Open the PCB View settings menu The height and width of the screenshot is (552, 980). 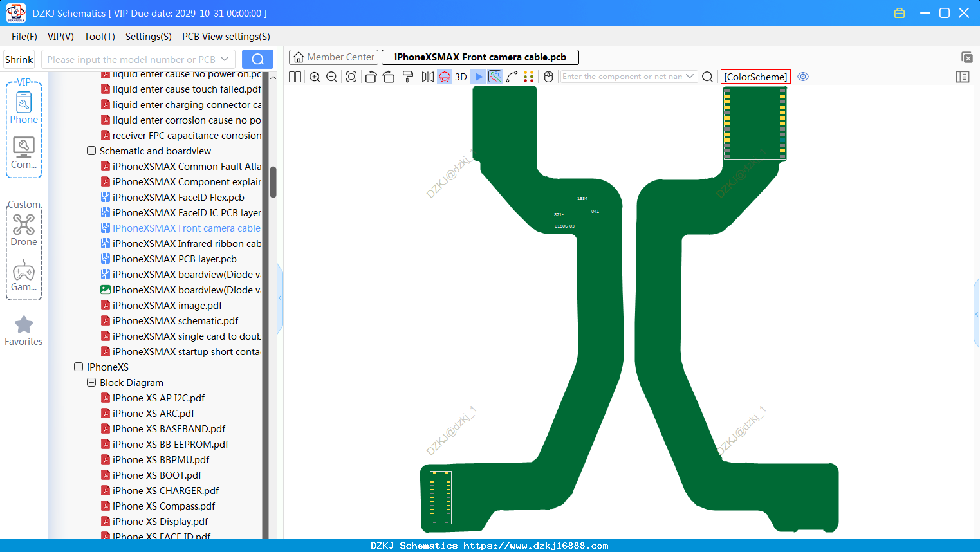click(226, 37)
